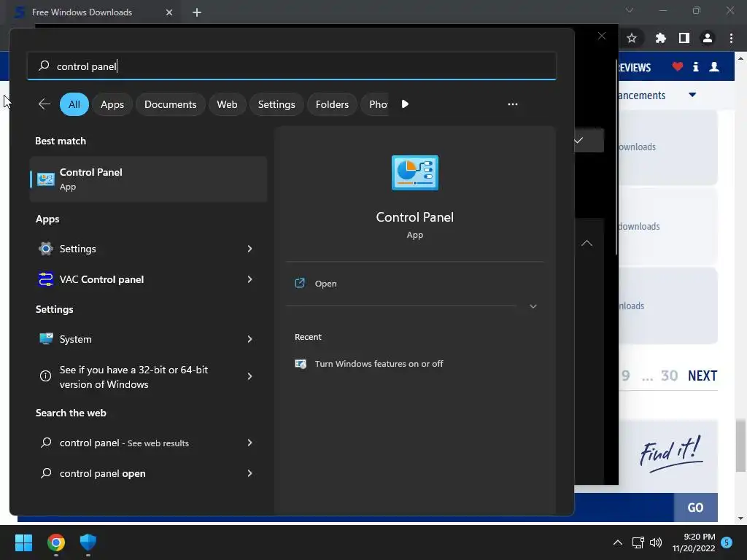This screenshot has height=560, width=747.
Task: Click the volume speaker icon in tray
Action: pyautogui.click(x=656, y=542)
